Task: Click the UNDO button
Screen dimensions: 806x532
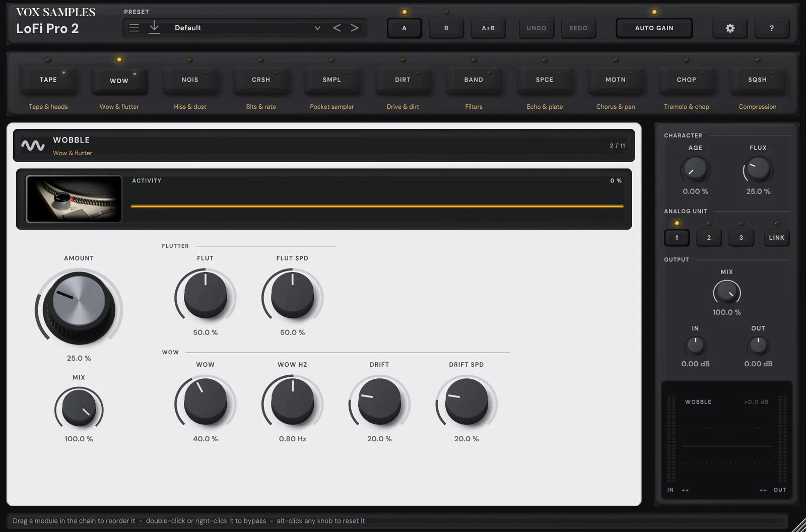Action: click(536, 28)
